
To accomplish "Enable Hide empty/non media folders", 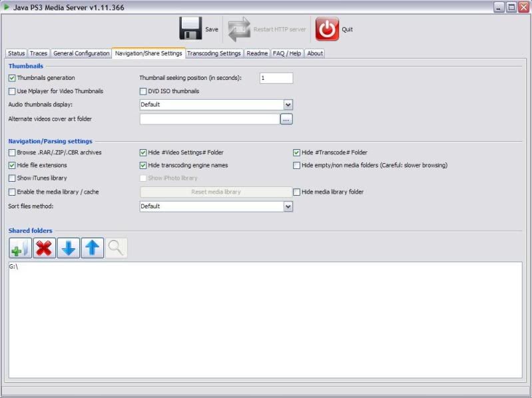I will tap(296, 166).
